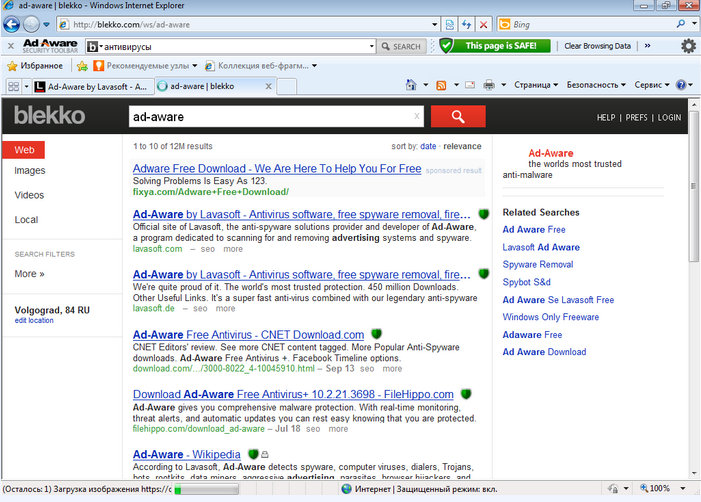Open related search Spybot S&d
Screen dimensions: 701x502
click(x=526, y=282)
